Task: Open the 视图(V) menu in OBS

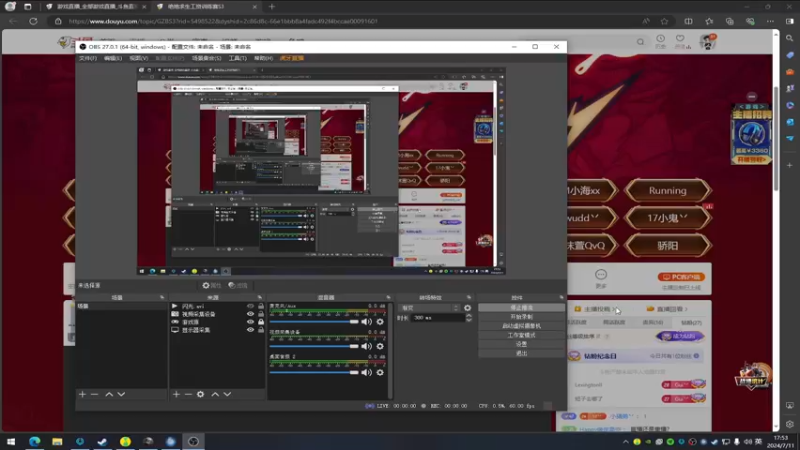Action: 138,58
